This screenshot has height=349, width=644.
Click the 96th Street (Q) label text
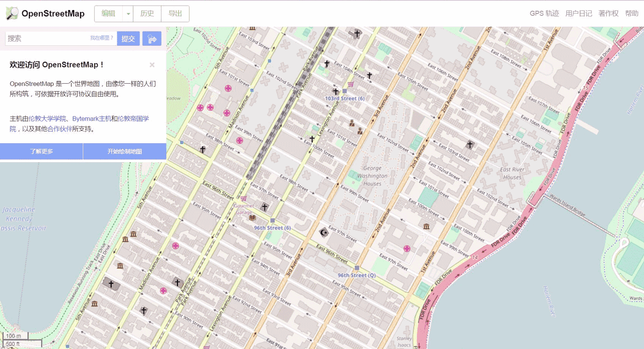(x=356, y=275)
